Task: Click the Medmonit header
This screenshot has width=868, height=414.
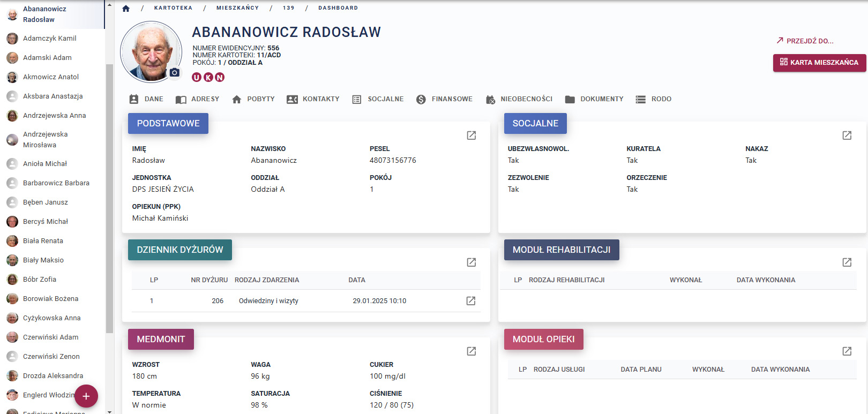Action: [161, 339]
